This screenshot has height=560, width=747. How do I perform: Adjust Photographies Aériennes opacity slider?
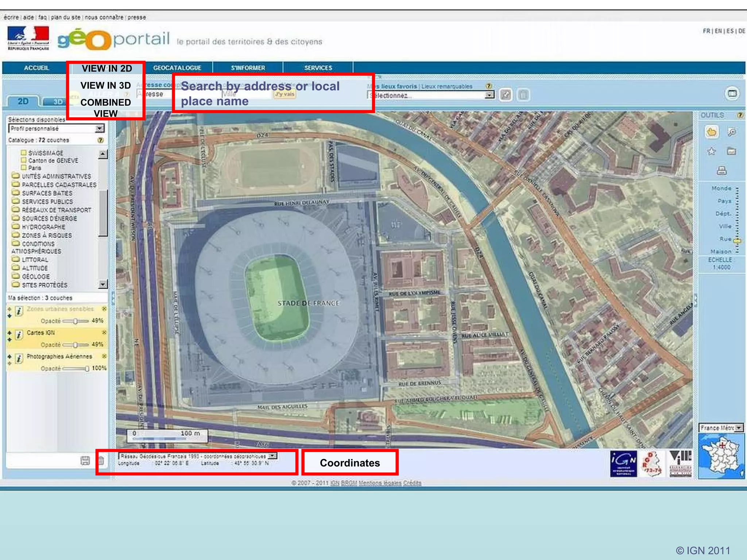point(75,368)
